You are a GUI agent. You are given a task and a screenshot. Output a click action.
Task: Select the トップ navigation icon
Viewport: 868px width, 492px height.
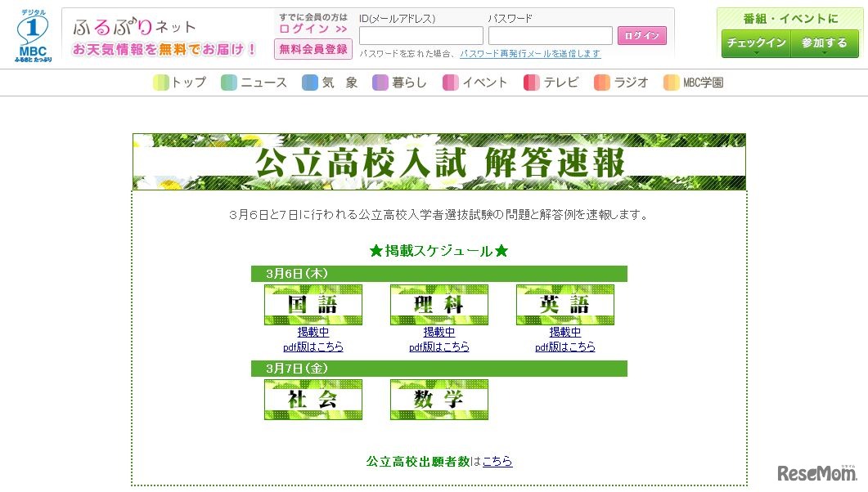point(160,83)
